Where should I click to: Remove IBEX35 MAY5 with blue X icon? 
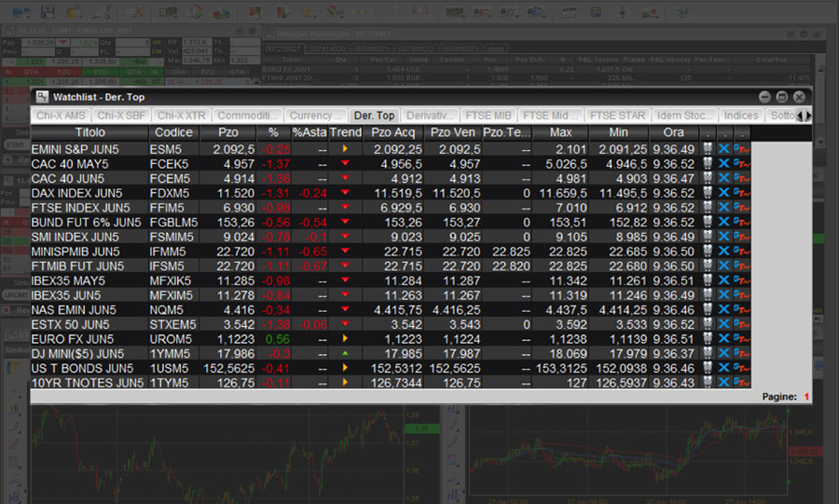coord(724,280)
